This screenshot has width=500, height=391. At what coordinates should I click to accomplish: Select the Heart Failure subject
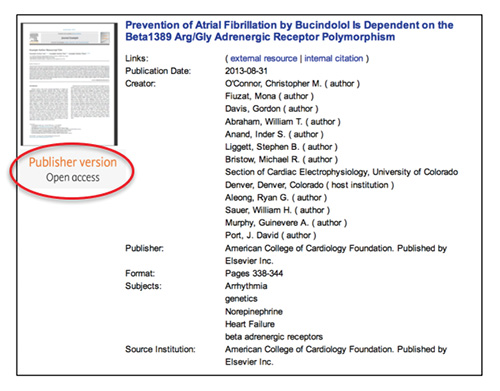(x=250, y=324)
